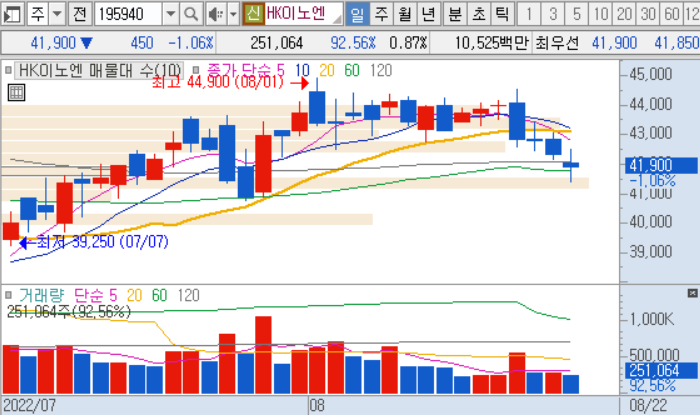Click the -1.06% change in quote bar
Viewport: 700px width, 415px height.
pyautogui.click(x=191, y=43)
